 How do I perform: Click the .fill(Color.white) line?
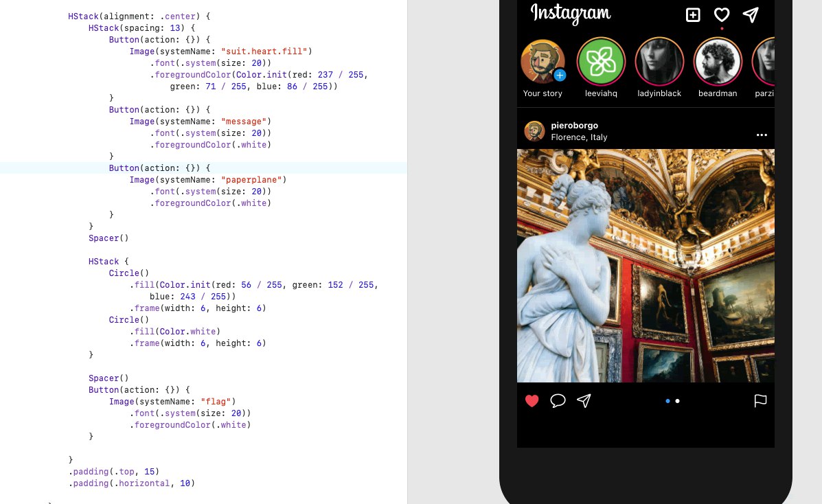175,332
